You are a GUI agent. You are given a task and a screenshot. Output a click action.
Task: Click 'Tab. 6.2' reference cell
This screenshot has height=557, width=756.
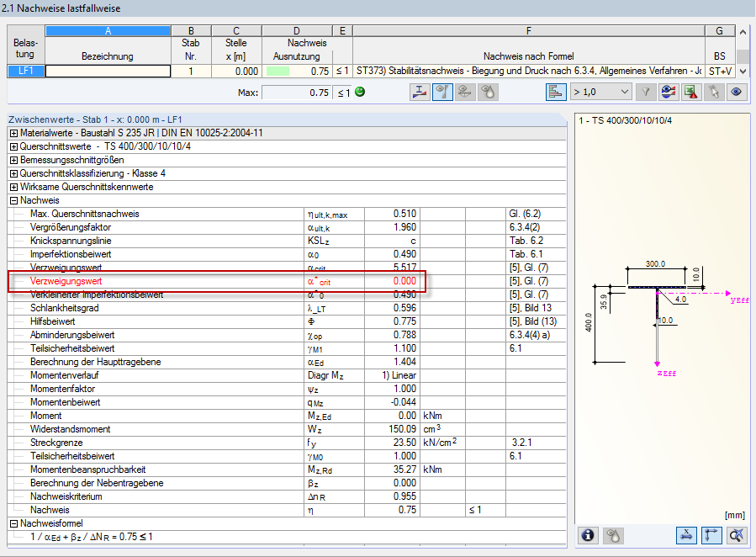(x=536, y=241)
